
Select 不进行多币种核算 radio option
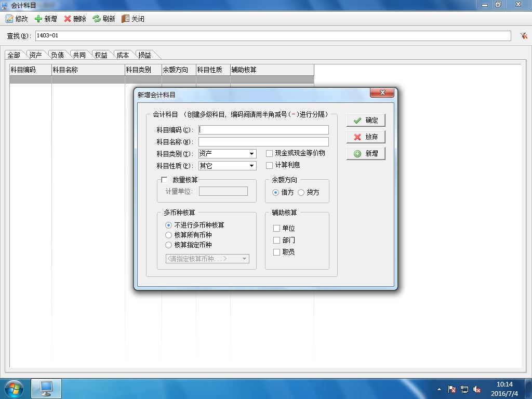[x=168, y=225]
